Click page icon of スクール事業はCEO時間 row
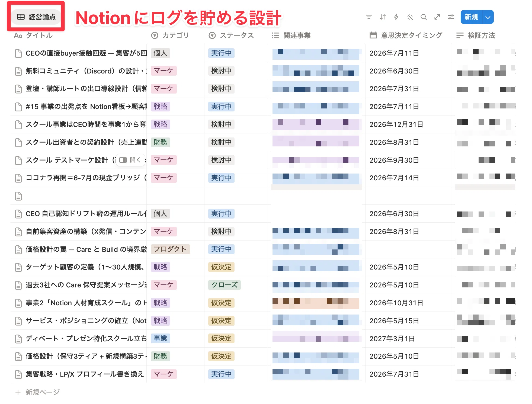Image resolution: width=532 pixels, height=404 pixels. click(18, 125)
